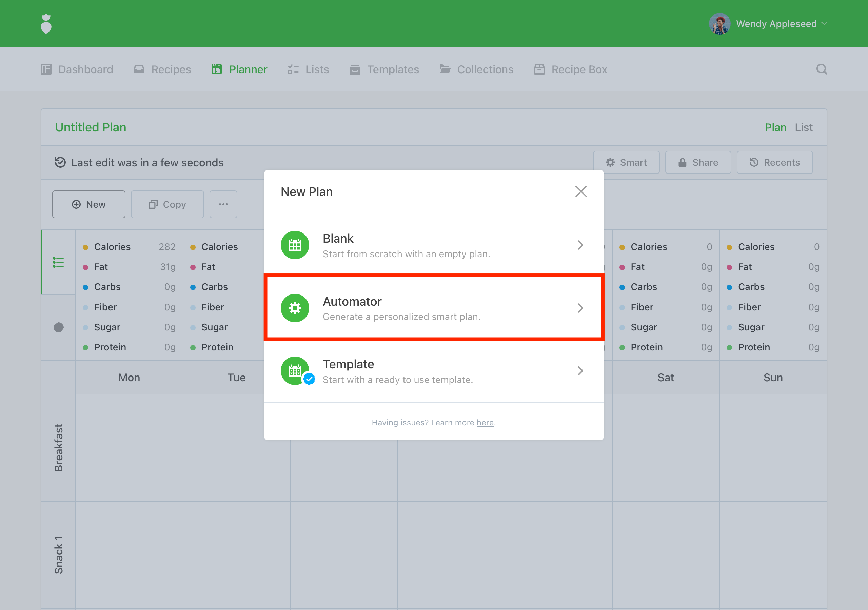The image size is (868, 610).
Task: Close the New Plan dialog
Action: tap(581, 191)
